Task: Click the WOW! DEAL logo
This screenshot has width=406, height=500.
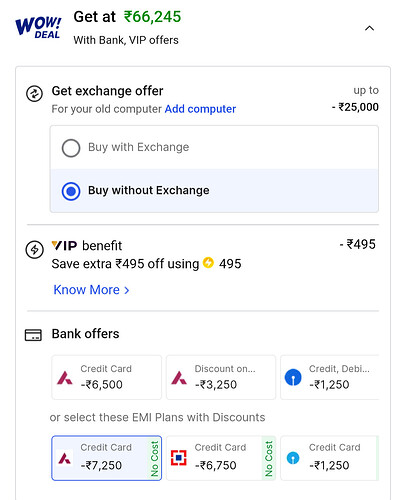Action: 38,27
